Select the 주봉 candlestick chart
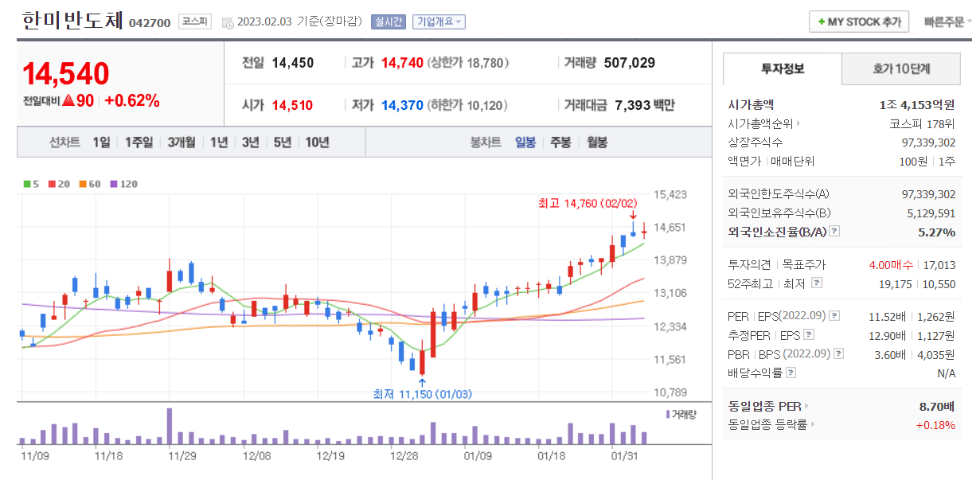The width and height of the screenshot is (980, 480). point(561,142)
